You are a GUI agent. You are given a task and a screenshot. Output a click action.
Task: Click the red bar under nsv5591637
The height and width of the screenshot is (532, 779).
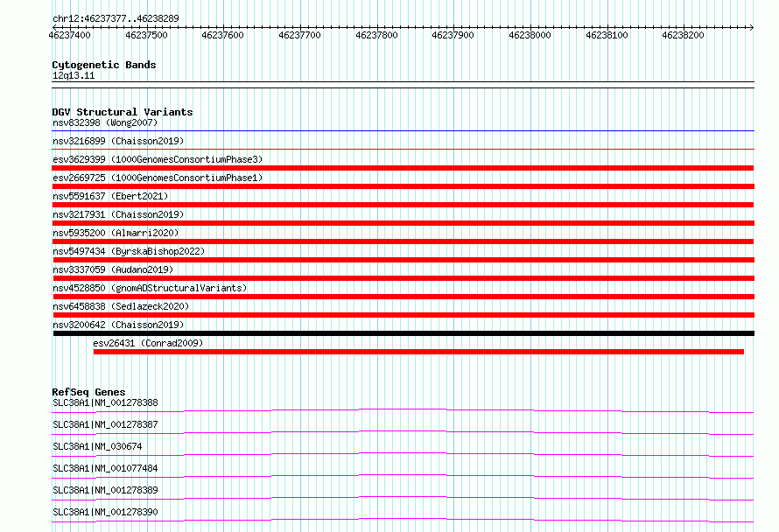click(403, 205)
